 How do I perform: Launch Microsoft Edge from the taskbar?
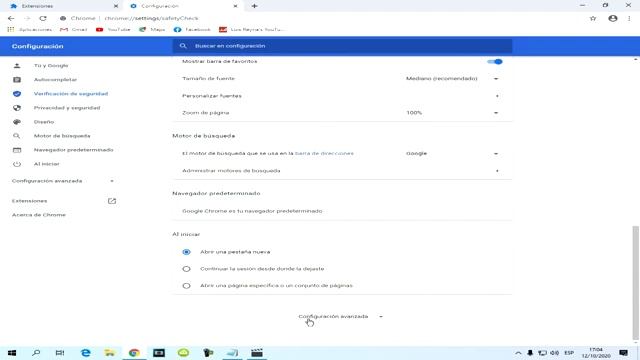click(85, 353)
